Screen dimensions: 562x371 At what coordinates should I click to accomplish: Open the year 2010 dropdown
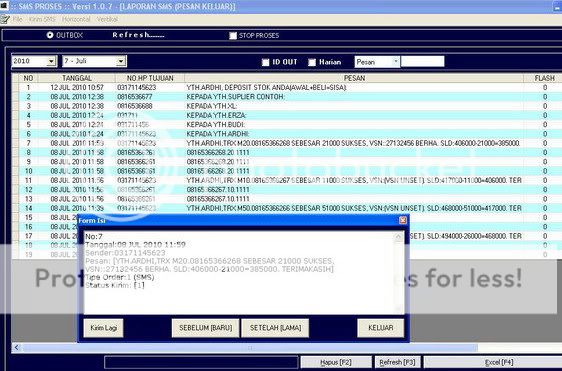(x=52, y=62)
